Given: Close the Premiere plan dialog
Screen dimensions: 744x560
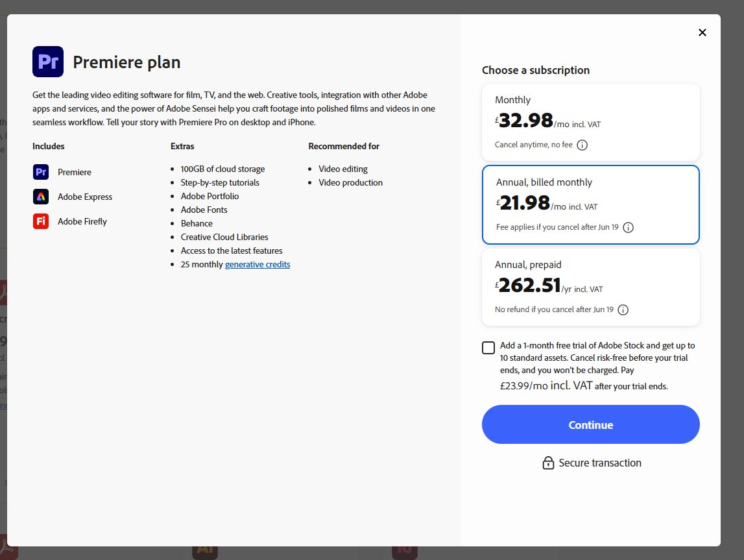Looking at the screenshot, I should [x=702, y=32].
